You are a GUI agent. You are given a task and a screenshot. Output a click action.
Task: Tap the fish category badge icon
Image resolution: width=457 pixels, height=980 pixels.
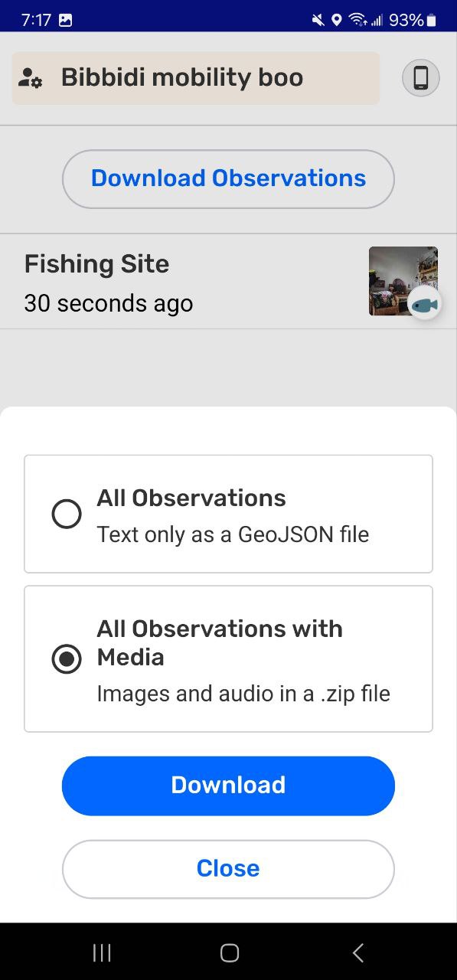pos(423,304)
